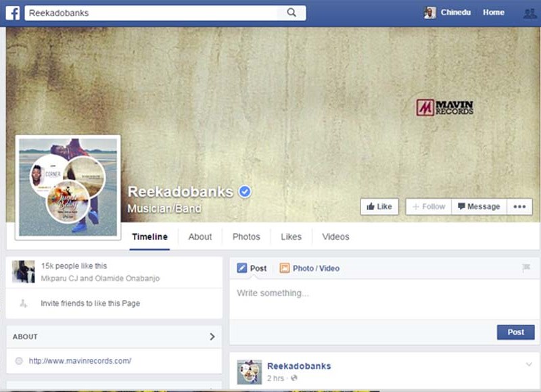Click the Musician/Band category label
This screenshot has height=392, width=541.
point(164,209)
